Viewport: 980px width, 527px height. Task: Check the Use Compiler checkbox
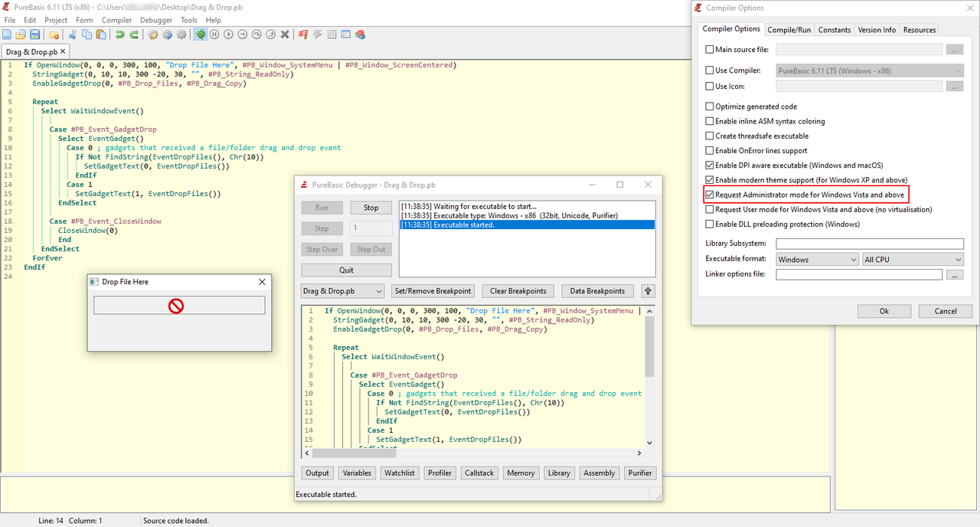(710, 70)
